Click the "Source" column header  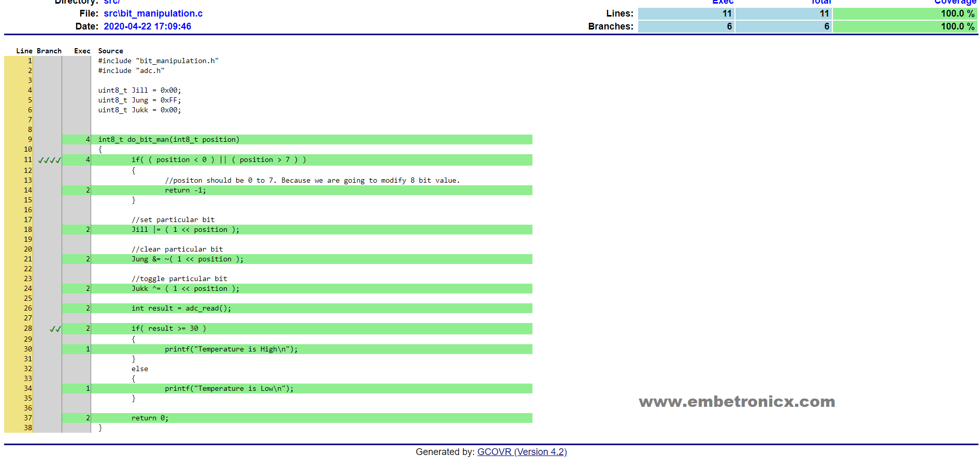point(111,51)
